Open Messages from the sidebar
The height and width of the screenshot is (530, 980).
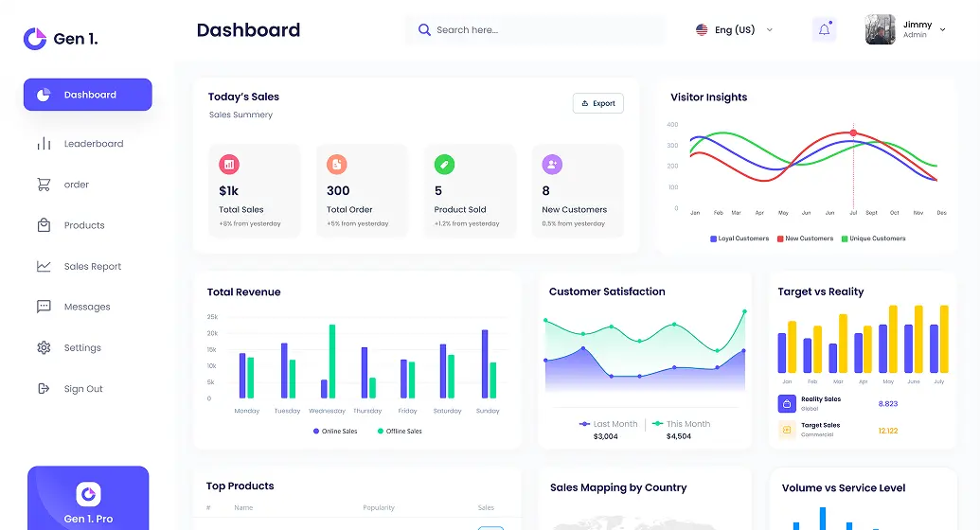[86, 308]
